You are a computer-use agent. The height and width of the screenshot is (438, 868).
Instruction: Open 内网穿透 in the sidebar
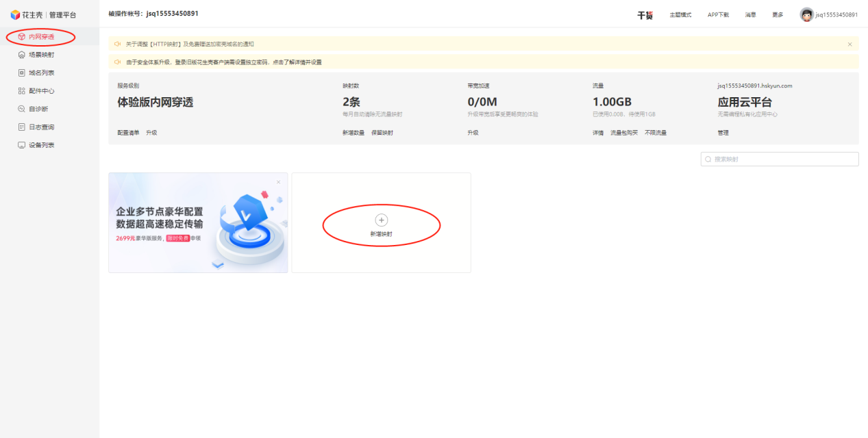point(41,36)
